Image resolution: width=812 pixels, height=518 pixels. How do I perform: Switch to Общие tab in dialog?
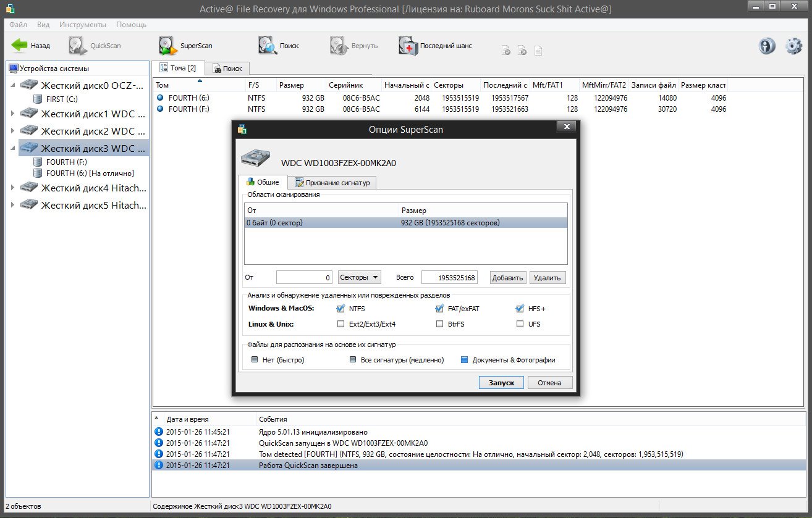263,182
